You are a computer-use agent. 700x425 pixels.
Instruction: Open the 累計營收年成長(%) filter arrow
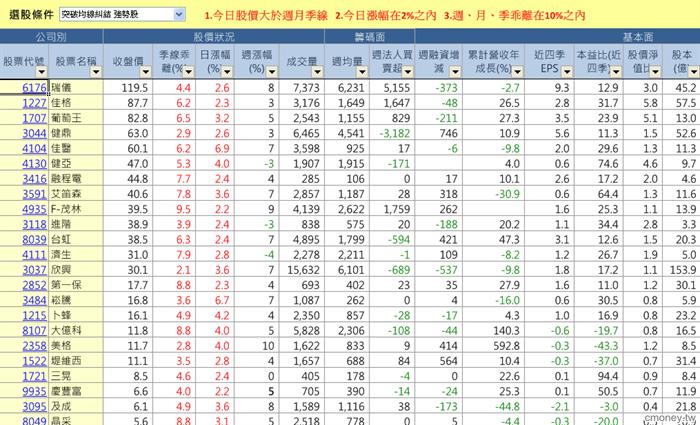coord(517,72)
